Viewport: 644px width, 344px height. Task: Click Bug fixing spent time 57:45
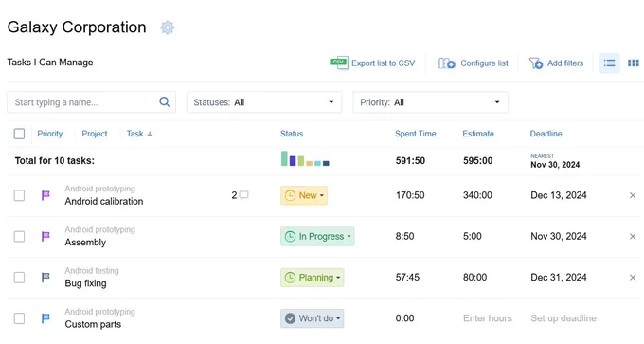407,278
